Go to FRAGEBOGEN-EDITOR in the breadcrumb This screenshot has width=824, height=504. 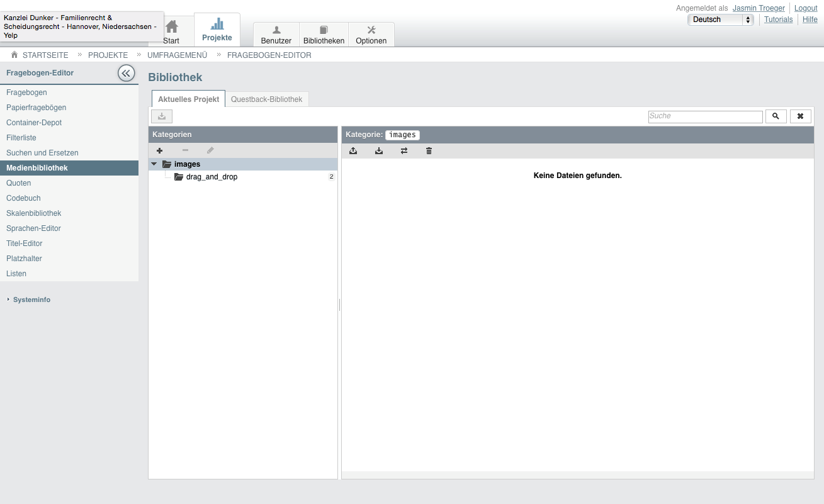tap(269, 55)
